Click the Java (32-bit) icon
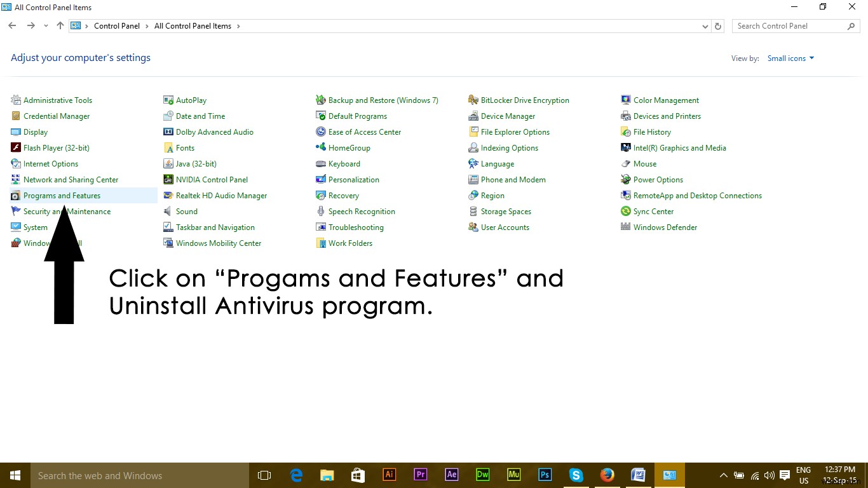This screenshot has height=488, width=868. pos(168,163)
